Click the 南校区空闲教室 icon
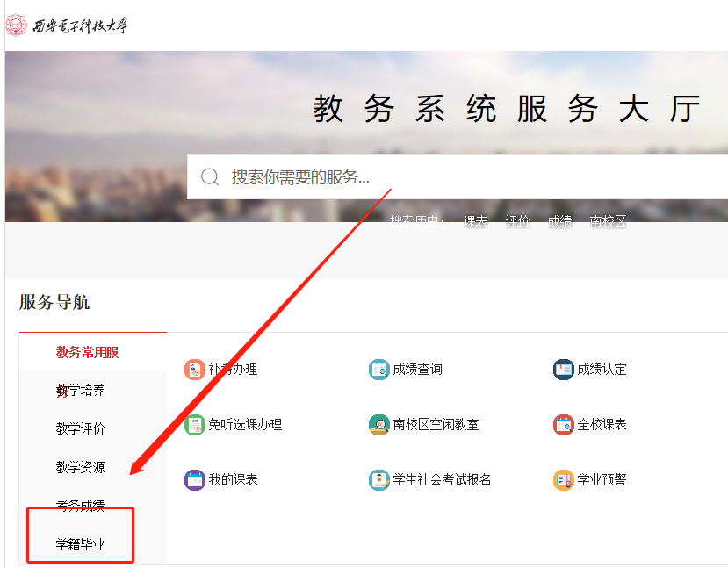The height and width of the screenshot is (568, 728). (378, 425)
